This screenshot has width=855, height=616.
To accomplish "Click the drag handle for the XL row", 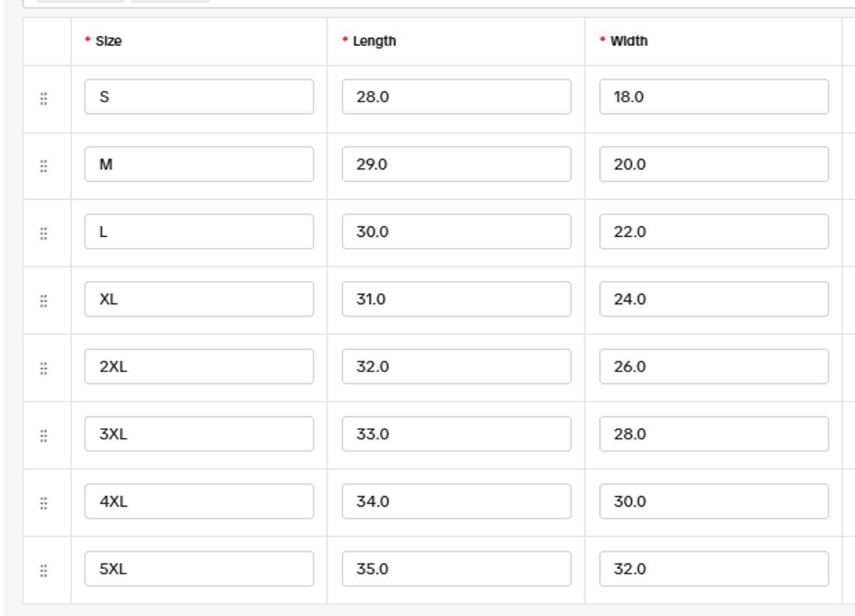I will pyautogui.click(x=44, y=301).
